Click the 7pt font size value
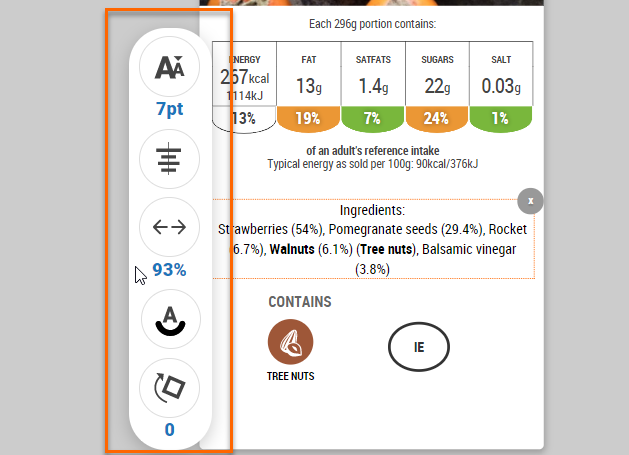The image size is (629, 455). pos(169,108)
